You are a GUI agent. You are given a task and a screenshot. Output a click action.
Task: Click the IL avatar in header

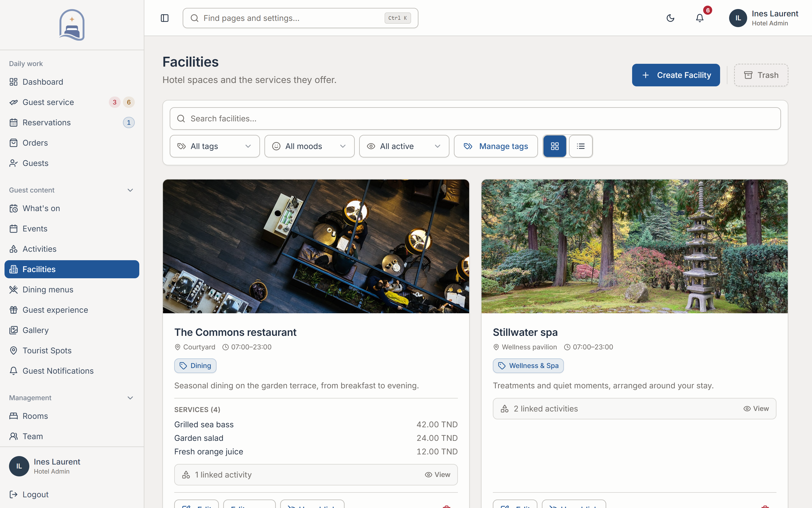(x=738, y=18)
